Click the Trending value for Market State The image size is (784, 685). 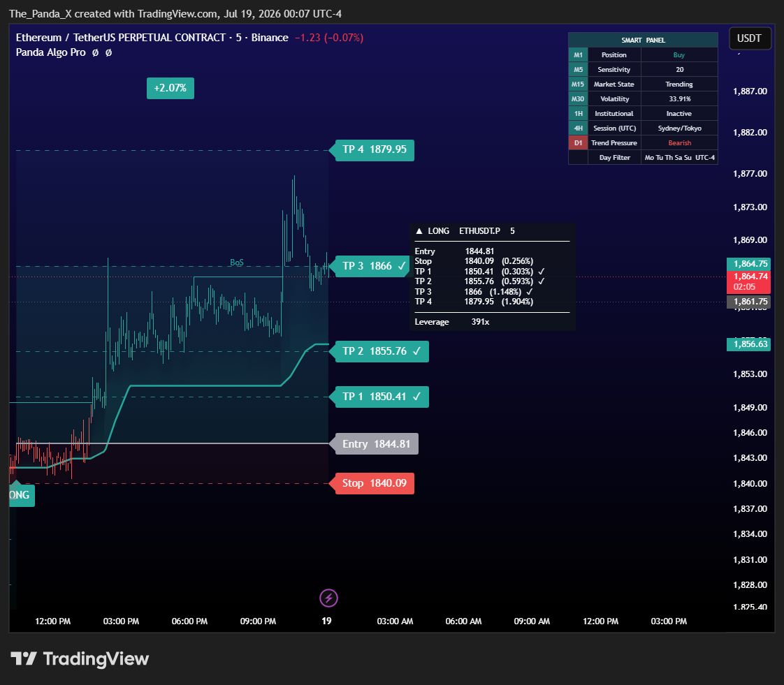coord(679,84)
